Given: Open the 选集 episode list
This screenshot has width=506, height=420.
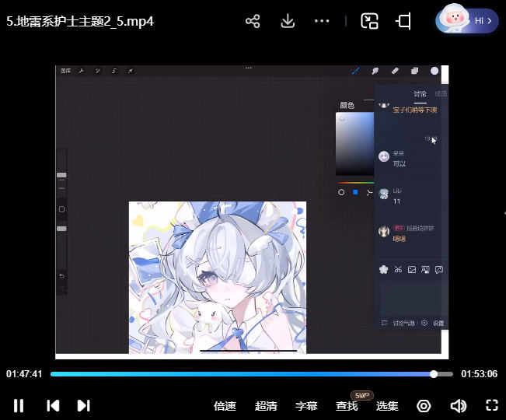Looking at the screenshot, I should click(x=387, y=406).
